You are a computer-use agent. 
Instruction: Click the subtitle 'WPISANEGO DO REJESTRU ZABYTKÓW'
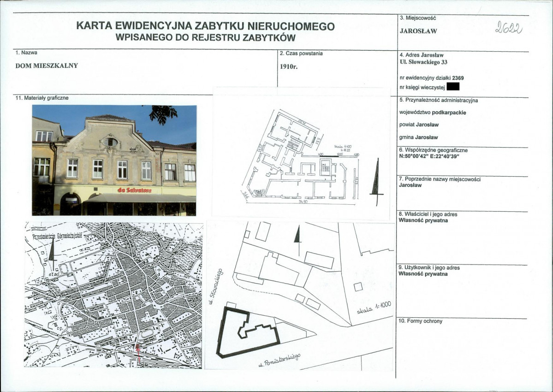point(205,38)
